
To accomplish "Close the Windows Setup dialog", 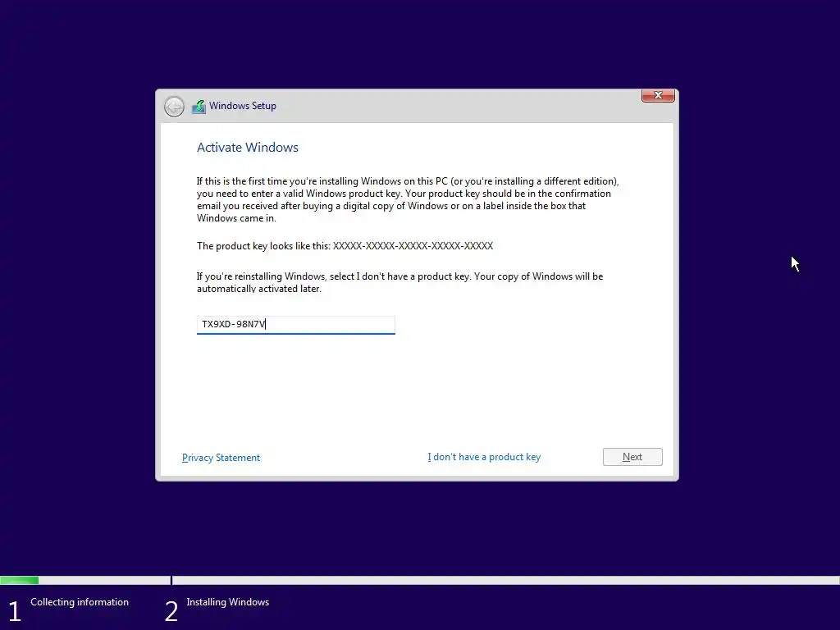I will [x=658, y=95].
